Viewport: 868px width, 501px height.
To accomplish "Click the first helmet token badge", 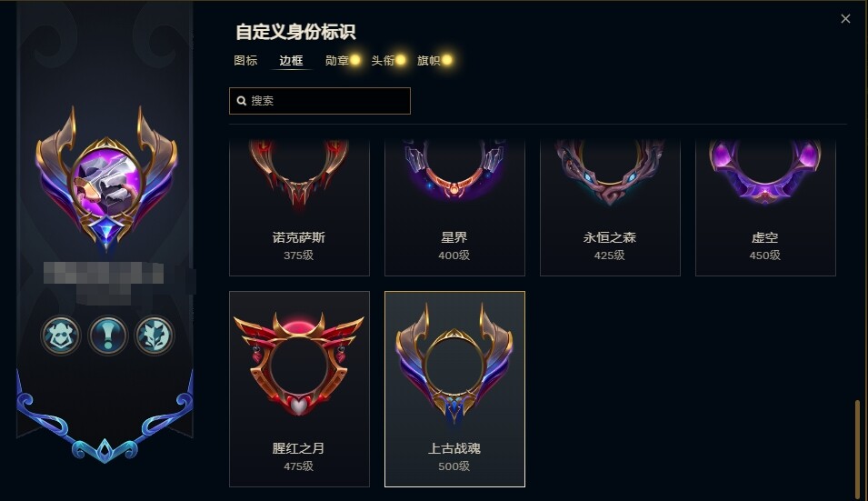I will pyautogui.click(x=61, y=336).
